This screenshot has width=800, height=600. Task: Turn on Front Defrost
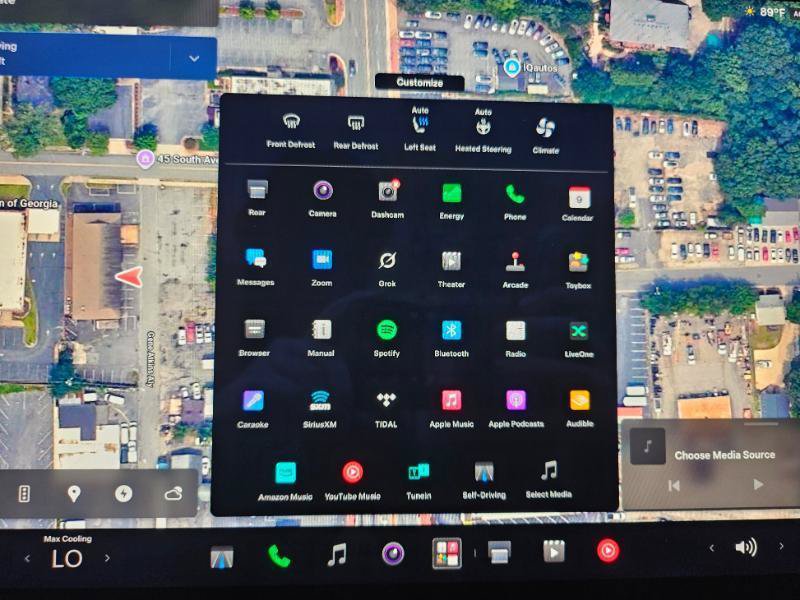pos(291,131)
